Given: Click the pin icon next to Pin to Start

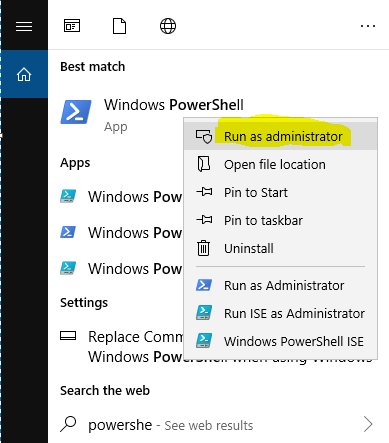Looking at the screenshot, I should 204,192.
